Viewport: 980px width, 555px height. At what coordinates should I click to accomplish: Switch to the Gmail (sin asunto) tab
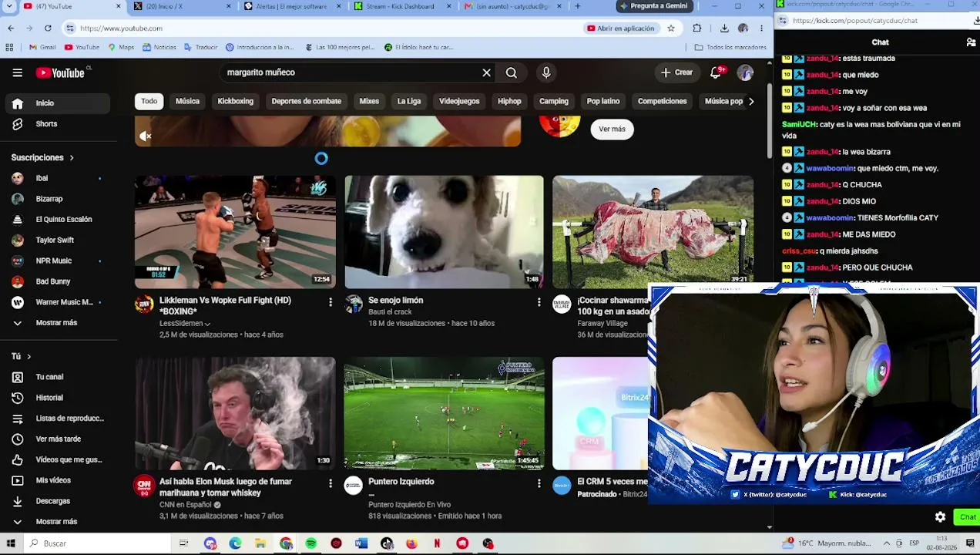coord(513,6)
